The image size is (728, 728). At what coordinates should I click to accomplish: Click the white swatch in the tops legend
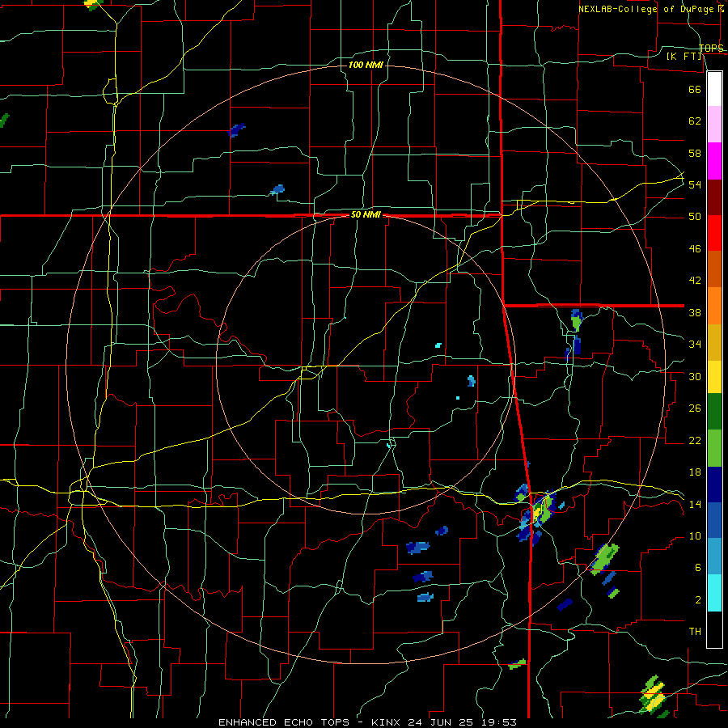tap(714, 89)
